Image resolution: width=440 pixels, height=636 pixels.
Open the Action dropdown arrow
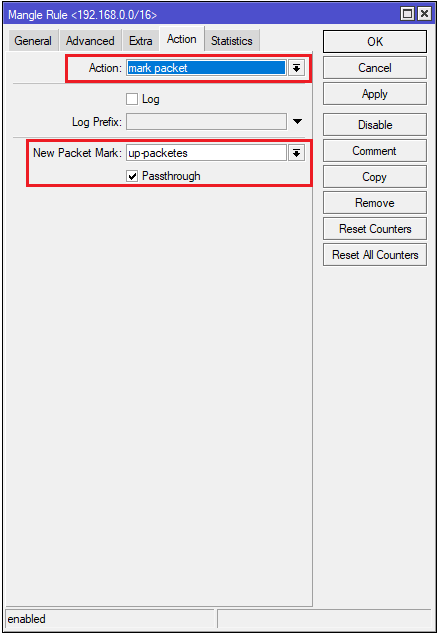296,68
